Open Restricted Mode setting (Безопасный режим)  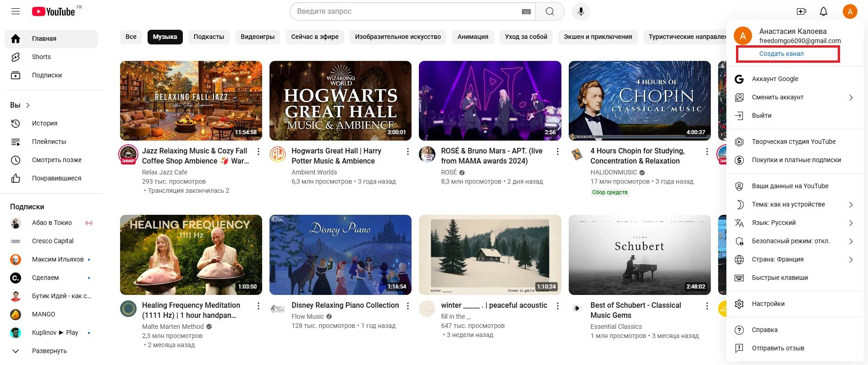tap(791, 241)
